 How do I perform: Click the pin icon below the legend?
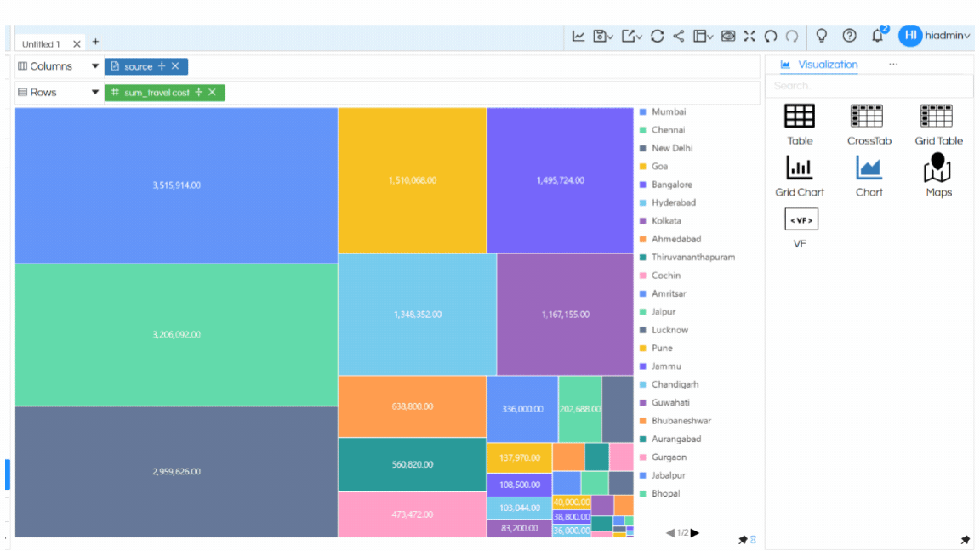tap(743, 540)
